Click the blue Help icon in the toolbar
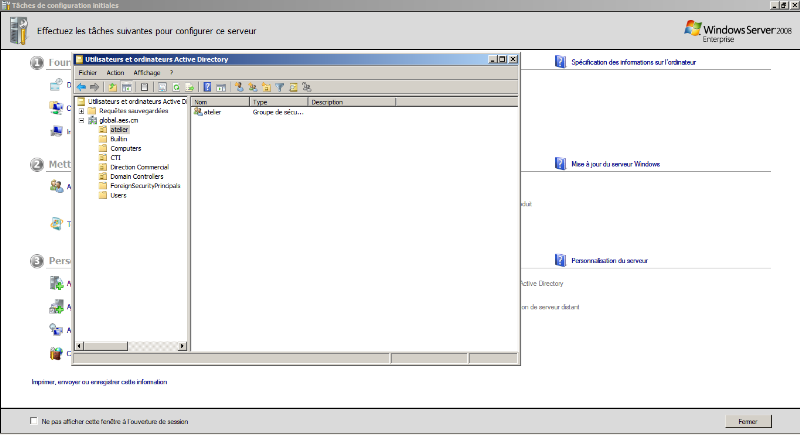The image size is (800, 435). [207, 87]
